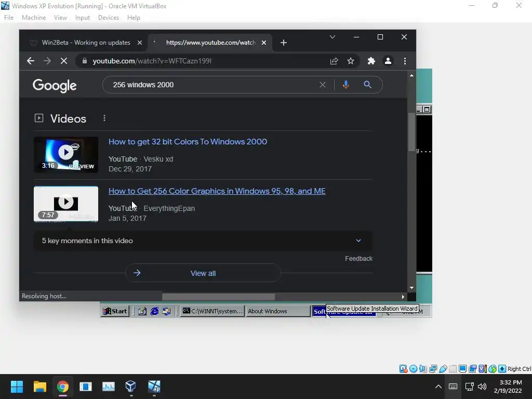Open the Chrome extensions puzzle icon
Viewport: 532px width, 399px height.
371,61
